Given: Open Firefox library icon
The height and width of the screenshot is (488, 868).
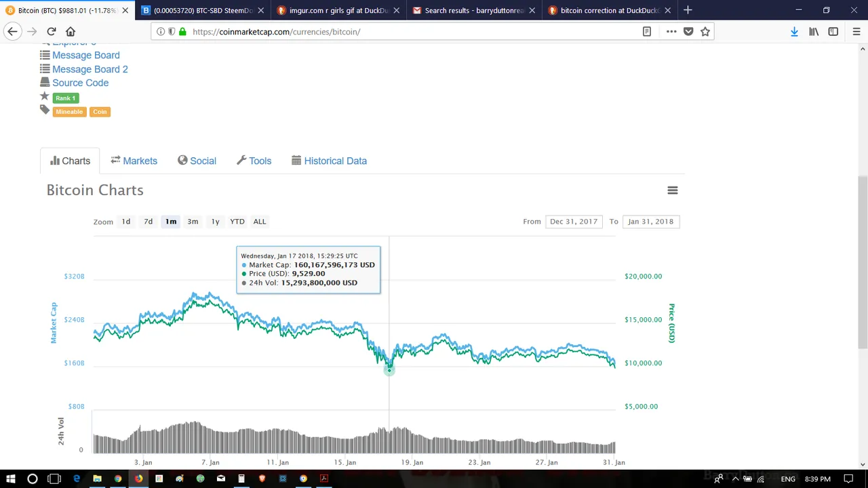Looking at the screenshot, I should [814, 31].
